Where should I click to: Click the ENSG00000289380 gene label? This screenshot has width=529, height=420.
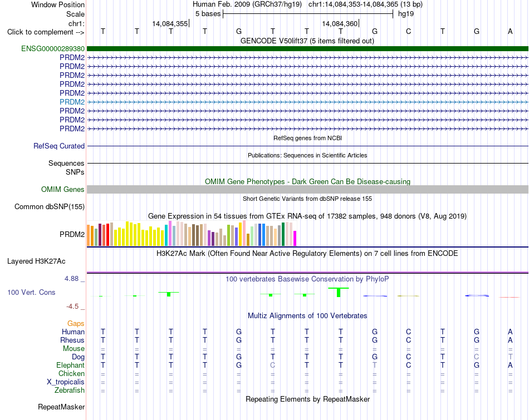click(53, 48)
